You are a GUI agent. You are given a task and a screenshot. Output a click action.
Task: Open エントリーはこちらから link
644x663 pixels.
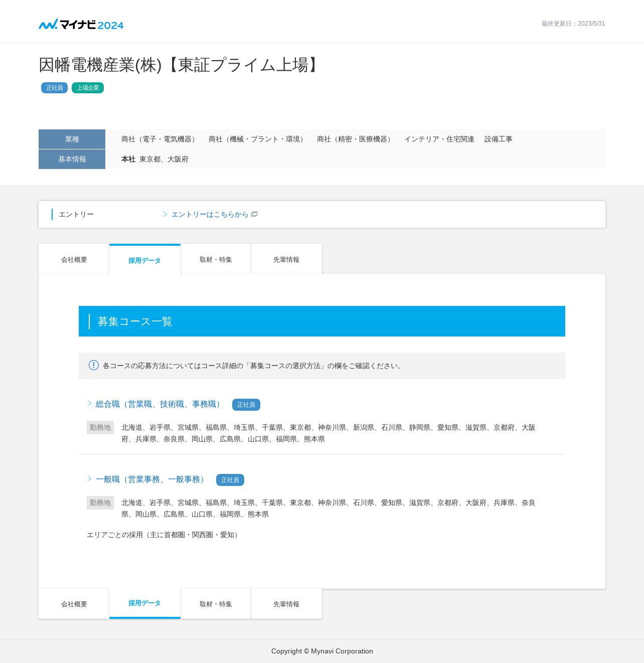click(x=210, y=214)
